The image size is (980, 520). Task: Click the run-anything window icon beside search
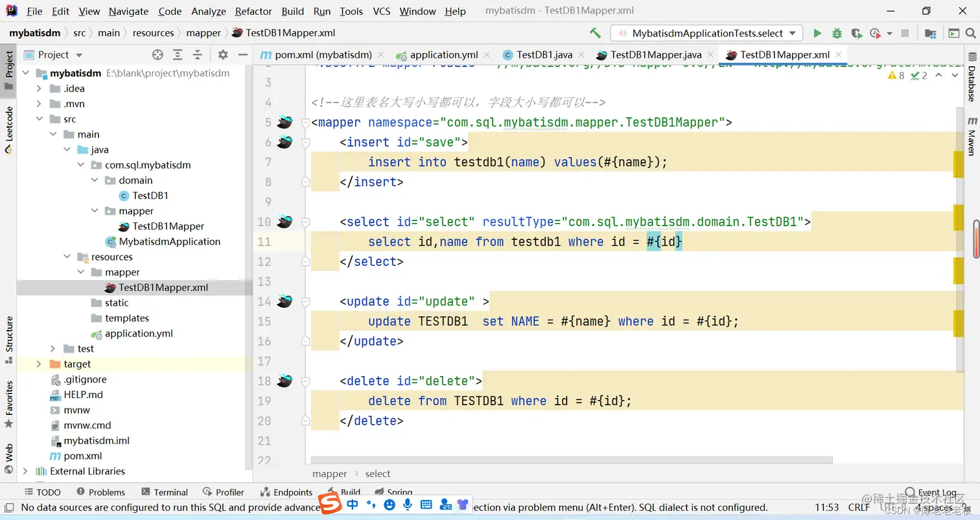[953, 33]
